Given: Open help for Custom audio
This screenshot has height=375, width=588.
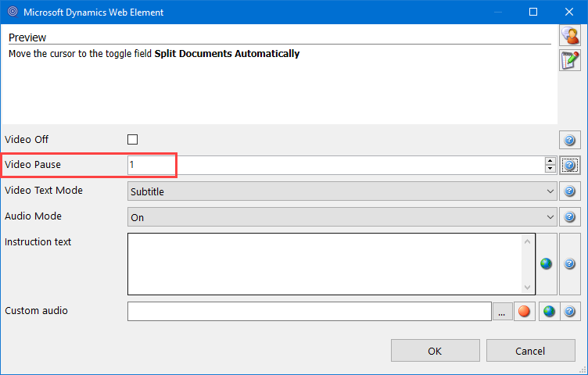Looking at the screenshot, I should pos(570,311).
